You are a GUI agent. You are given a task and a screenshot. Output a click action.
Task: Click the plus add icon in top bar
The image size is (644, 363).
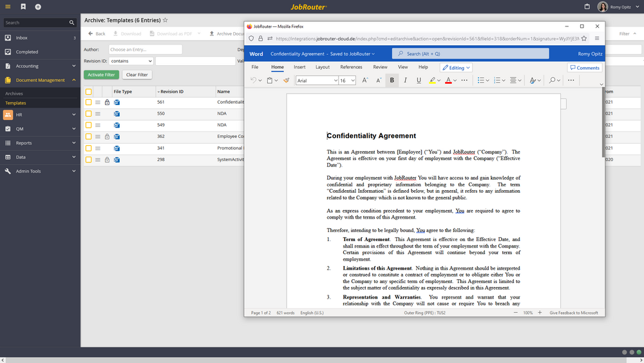[38, 6]
